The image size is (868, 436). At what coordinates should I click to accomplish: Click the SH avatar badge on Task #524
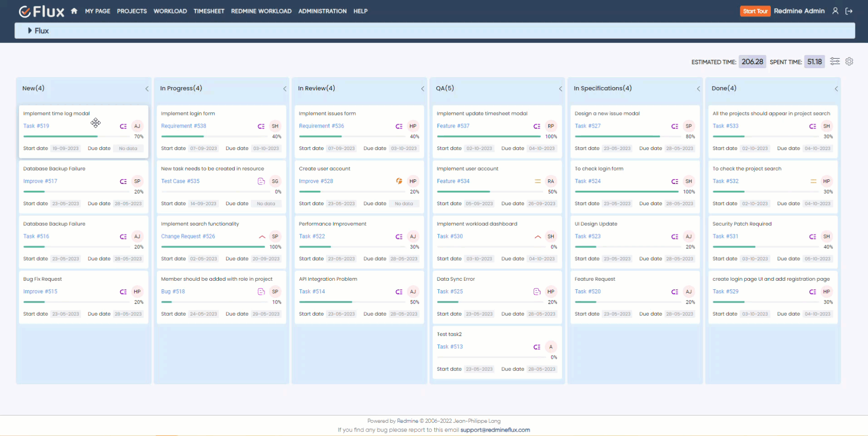[689, 181]
